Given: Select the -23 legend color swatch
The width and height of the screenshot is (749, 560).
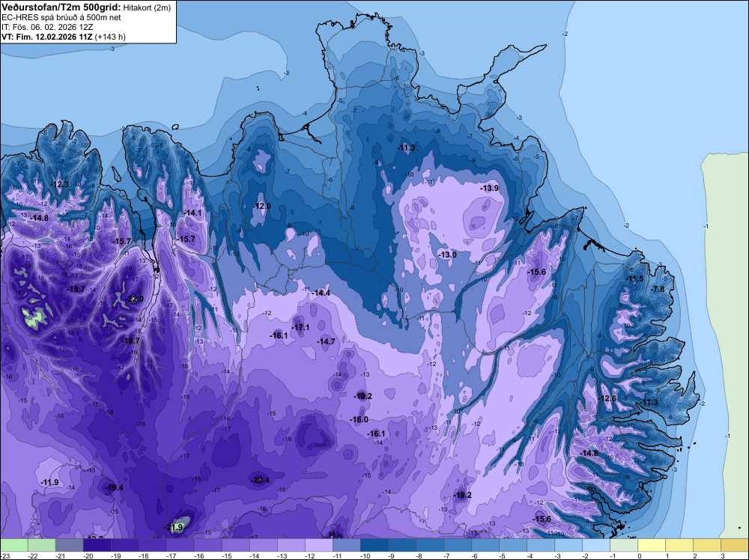Looking at the screenshot, I should coord(13,545).
